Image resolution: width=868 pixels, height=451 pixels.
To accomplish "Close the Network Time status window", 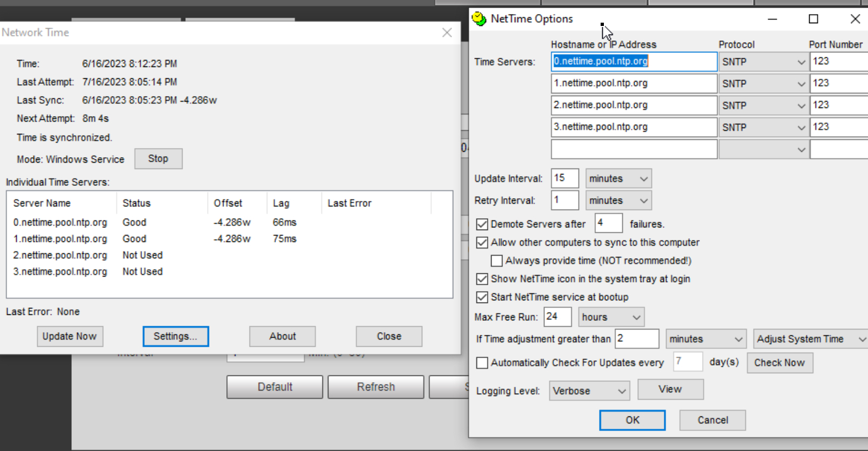I will click(389, 336).
